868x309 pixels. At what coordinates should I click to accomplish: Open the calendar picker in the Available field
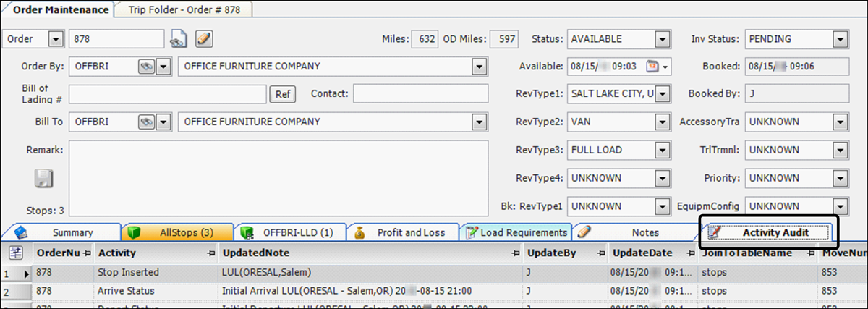click(651, 66)
